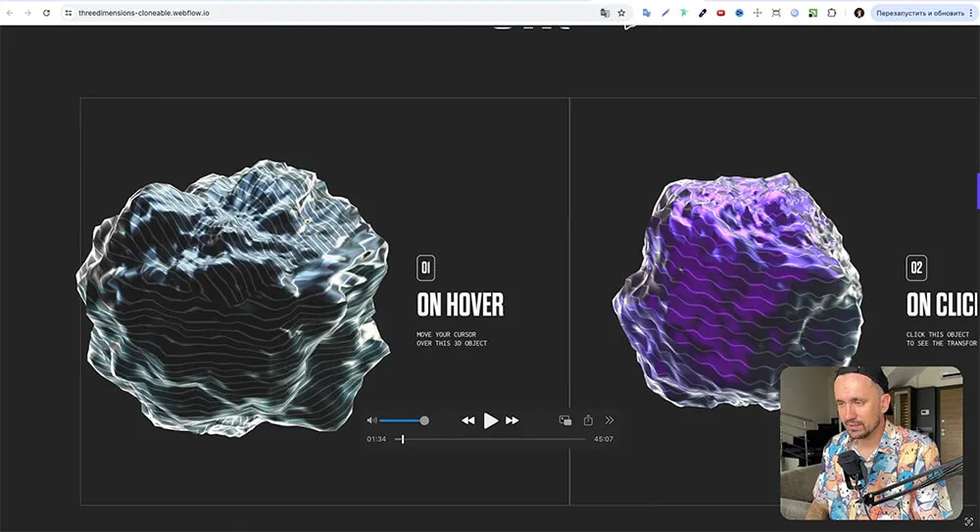
Task: Click the ON HOVER heading
Action: coord(460,305)
